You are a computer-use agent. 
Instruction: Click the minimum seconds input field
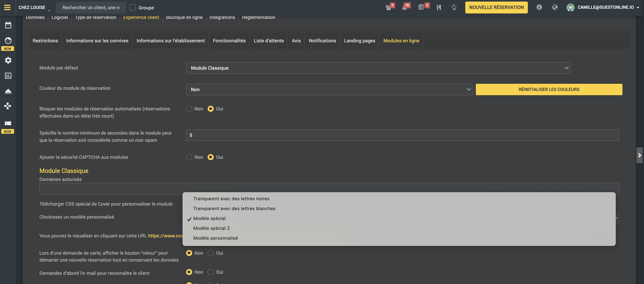coord(402,135)
